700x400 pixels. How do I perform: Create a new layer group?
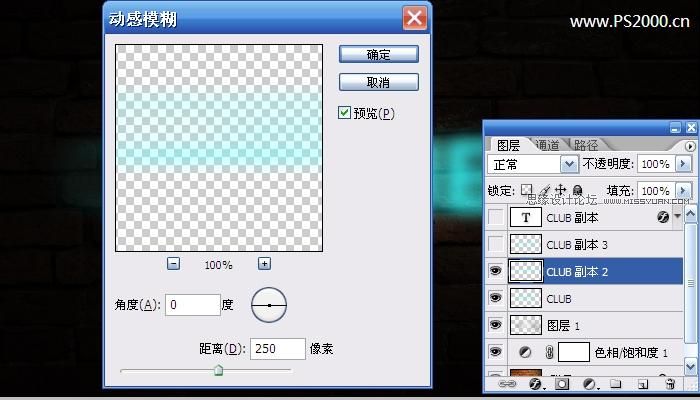(616, 384)
